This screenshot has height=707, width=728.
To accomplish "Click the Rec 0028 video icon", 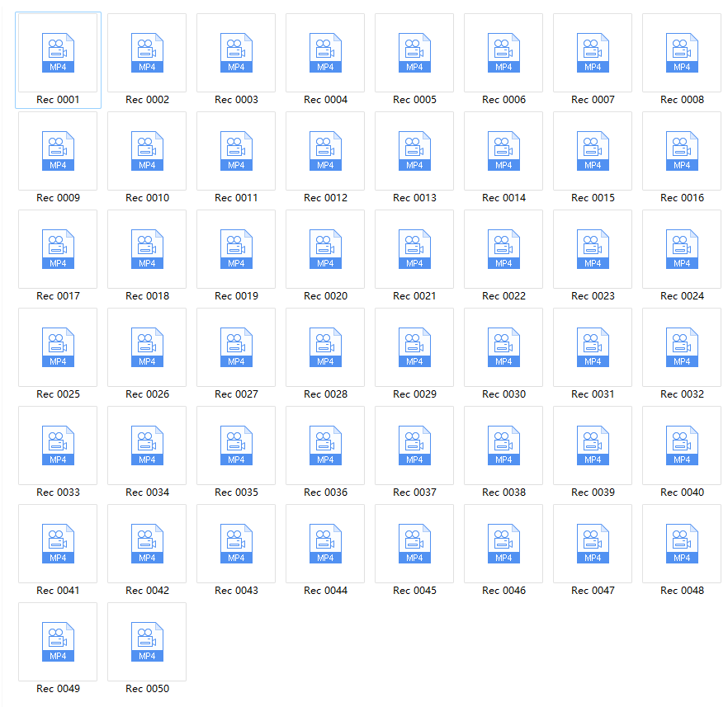I will point(325,347).
